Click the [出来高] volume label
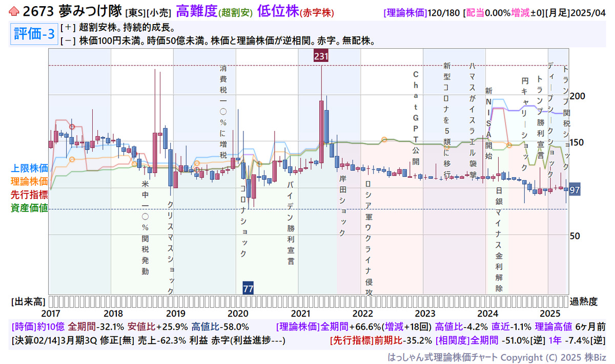The width and height of the screenshot is (615, 364). 29,301
